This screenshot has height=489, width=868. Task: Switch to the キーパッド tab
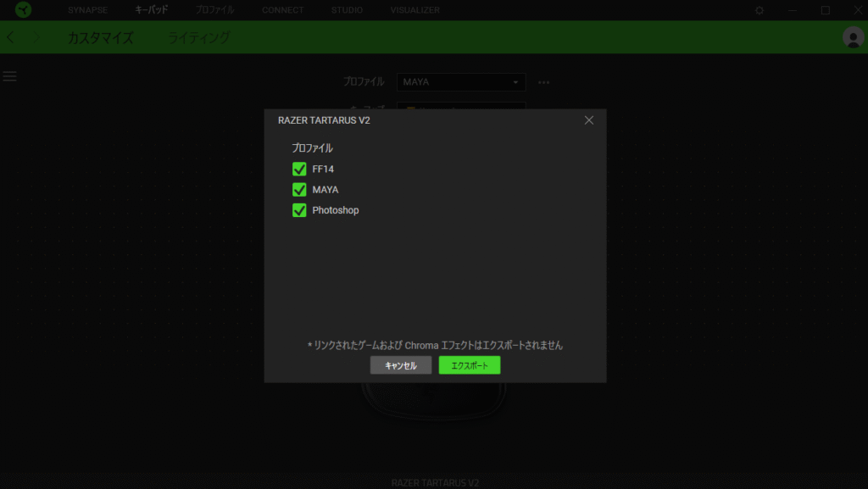click(x=151, y=10)
